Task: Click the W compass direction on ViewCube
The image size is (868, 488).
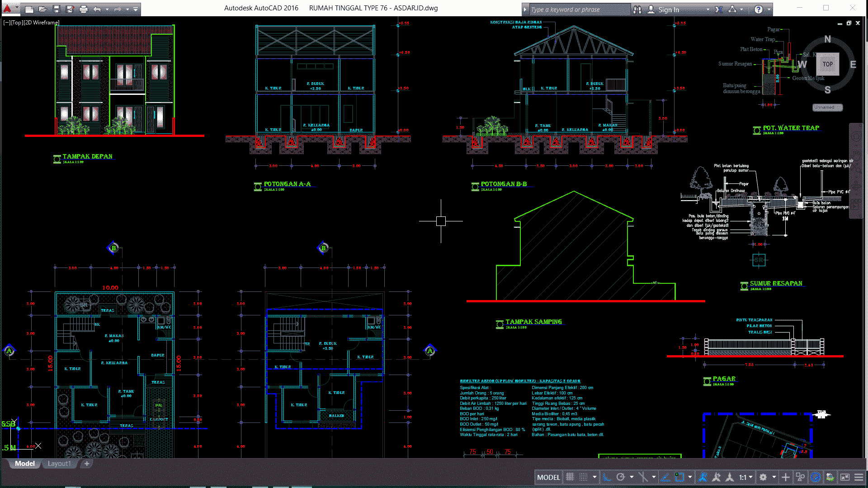Action: pyautogui.click(x=802, y=64)
